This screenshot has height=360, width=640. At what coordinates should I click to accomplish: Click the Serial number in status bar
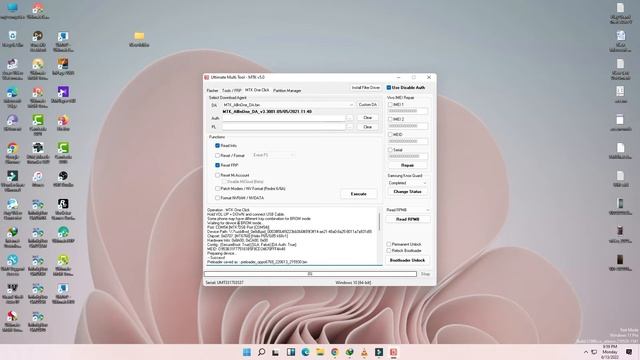[224, 282]
